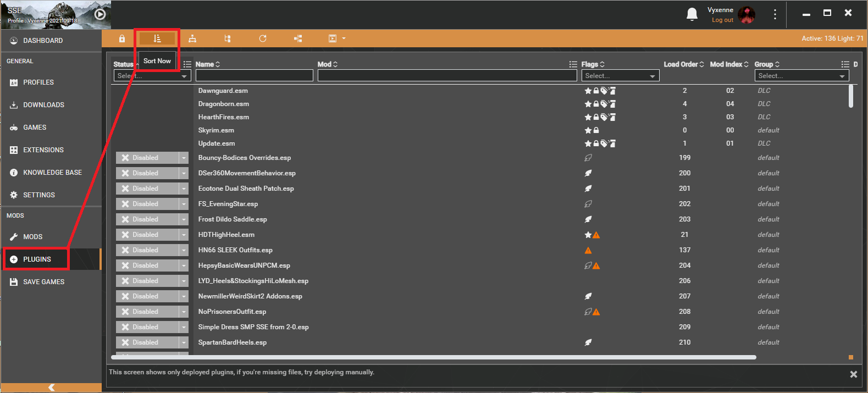Toggle Disabled for HN66 SLEEK Outfits.esp

(147, 250)
